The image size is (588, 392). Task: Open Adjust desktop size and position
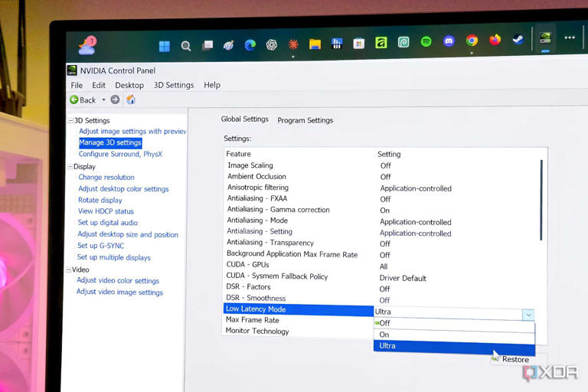(x=128, y=234)
